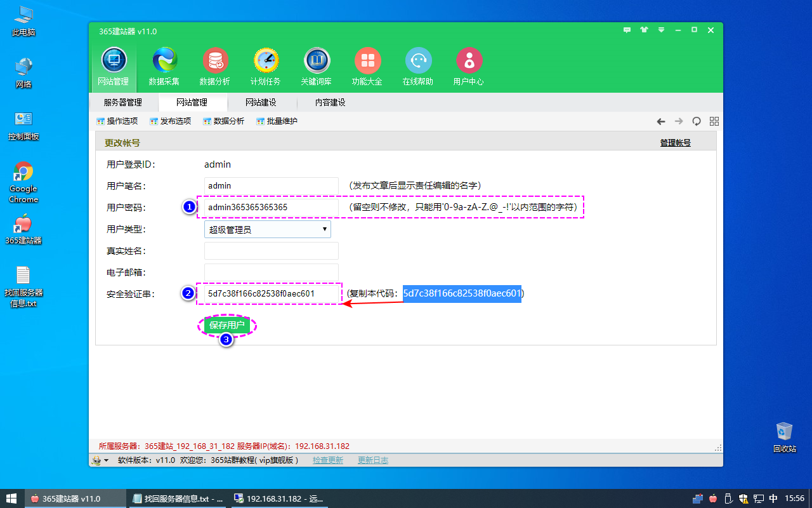This screenshot has width=812, height=508.
Task: Launch 365建站器 desktop shortcut
Action: point(23,230)
